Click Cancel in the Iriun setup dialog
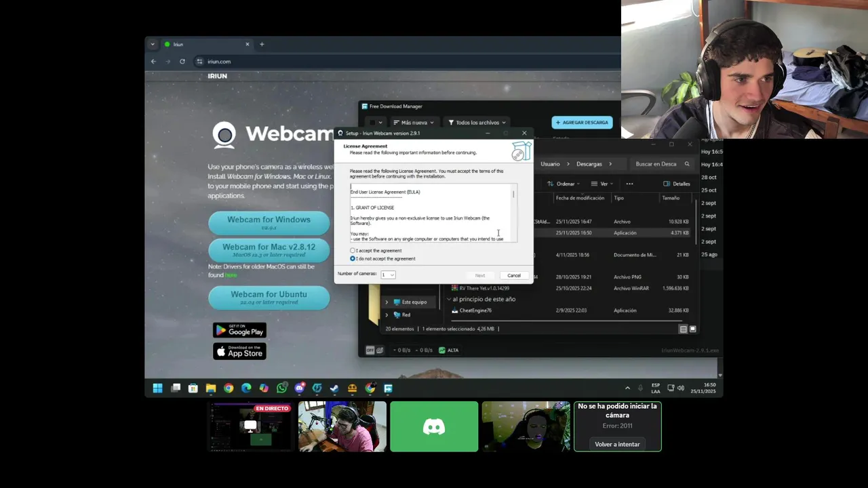 click(514, 275)
